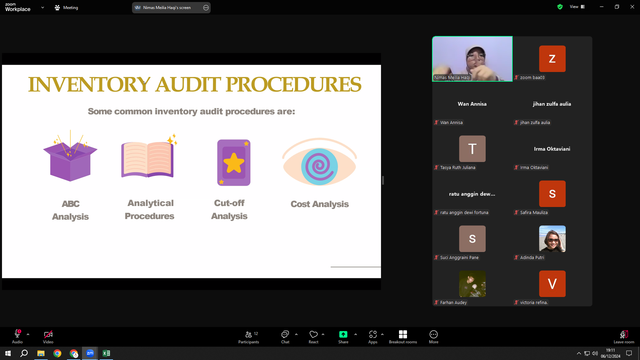Open the screen share options menu icon
640x360 pixels.
206,7
